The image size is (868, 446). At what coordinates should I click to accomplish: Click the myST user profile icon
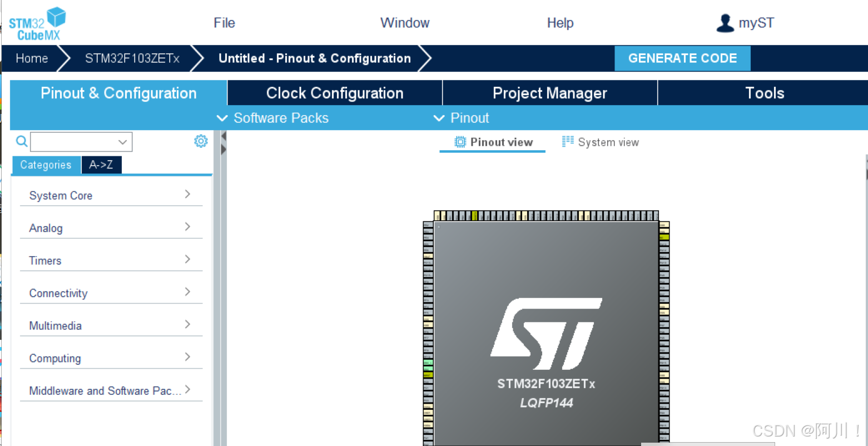pos(725,23)
